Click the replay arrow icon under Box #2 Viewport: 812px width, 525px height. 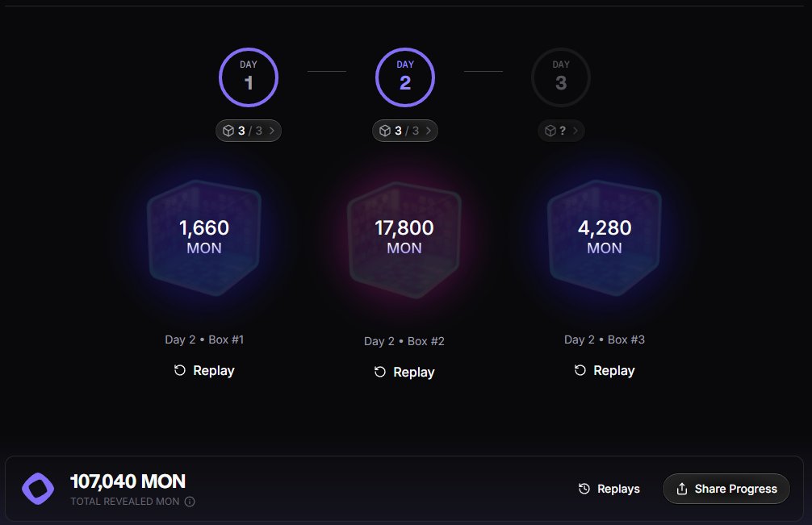coord(380,372)
